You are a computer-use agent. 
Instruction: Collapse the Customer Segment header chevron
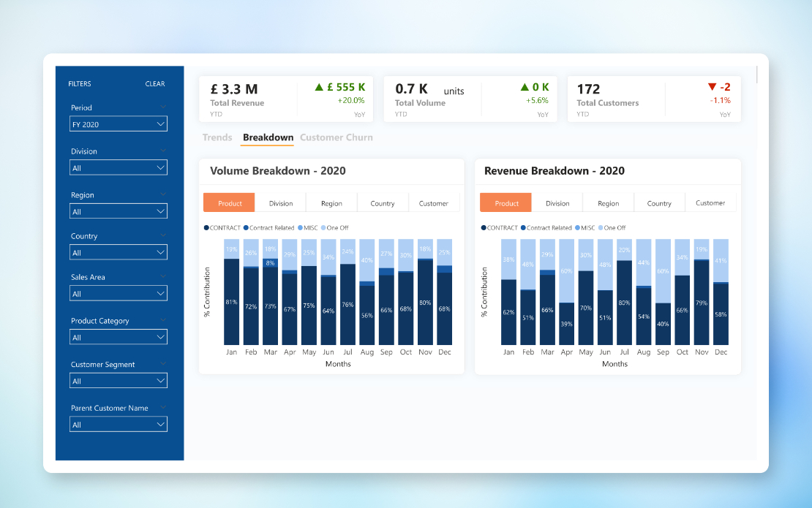[x=163, y=363]
